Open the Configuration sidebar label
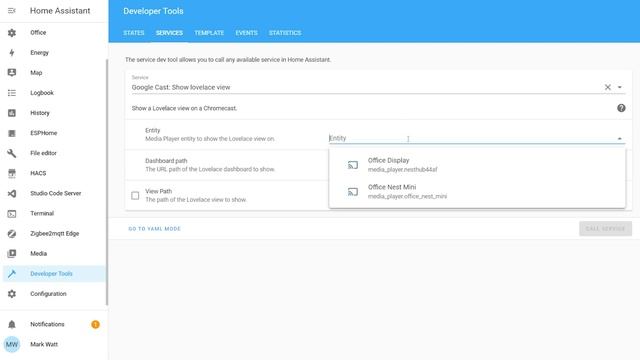 pos(48,294)
